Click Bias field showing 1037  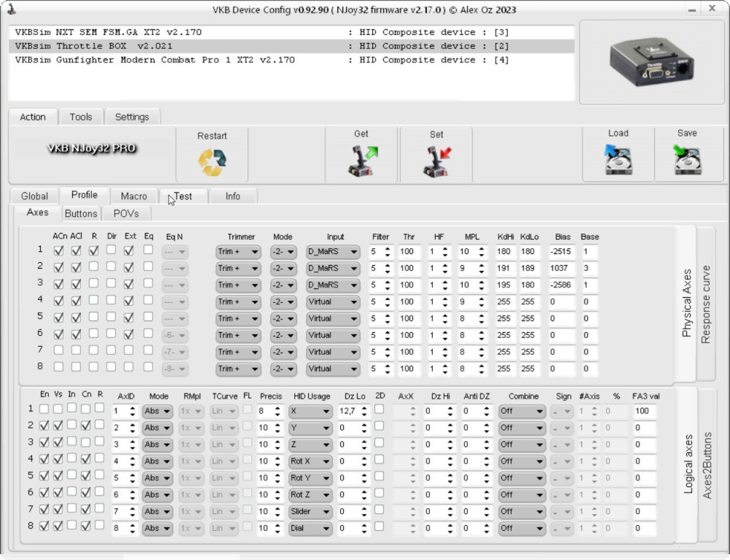(x=562, y=269)
